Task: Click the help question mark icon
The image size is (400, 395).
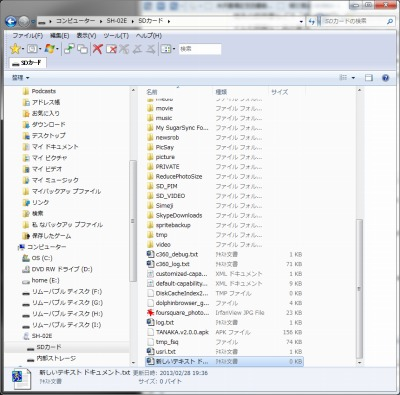Action: pyautogui.click(x=386, y=78)
